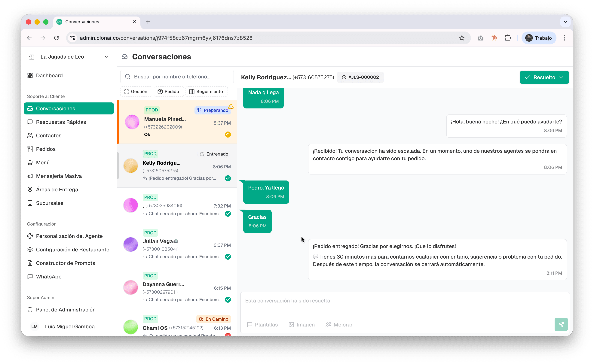Click the orange asterisk extension icon
Image resolution: width=594 pixels, height=364 pixels.
(494, 38)
